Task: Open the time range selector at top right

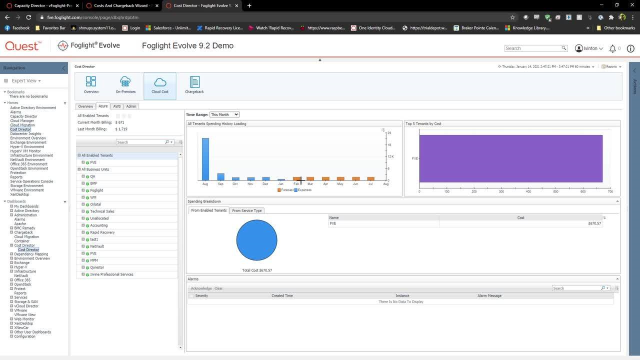Action: click(x=546, y=67)
